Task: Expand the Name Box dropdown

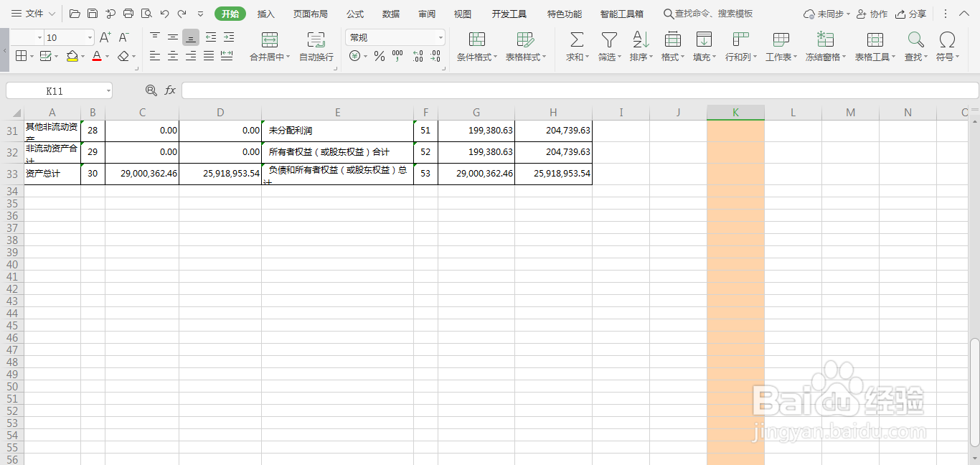Action: click(x=108, y=91)
